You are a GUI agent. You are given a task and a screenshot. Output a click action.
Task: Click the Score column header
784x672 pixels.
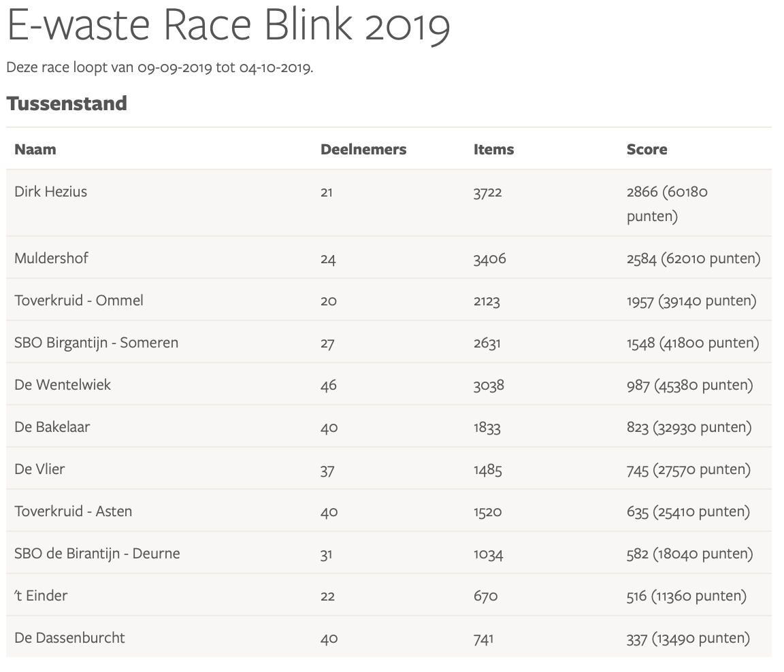(647, 150)
